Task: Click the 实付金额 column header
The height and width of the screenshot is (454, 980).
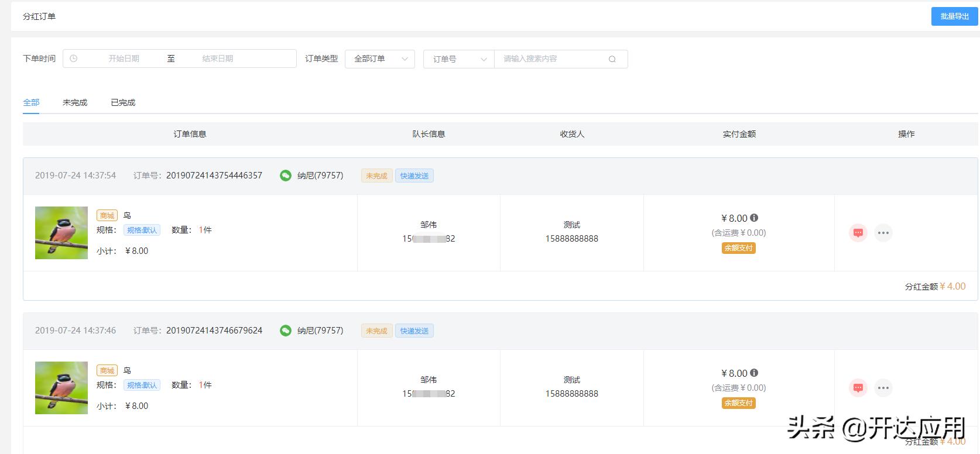Action: pyautogui.click(x=739, y=134)
